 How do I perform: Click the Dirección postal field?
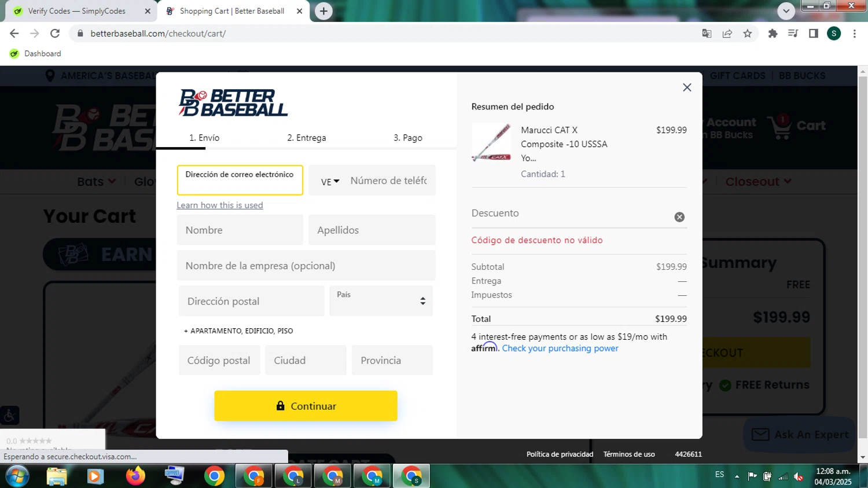tap(251, 301)
